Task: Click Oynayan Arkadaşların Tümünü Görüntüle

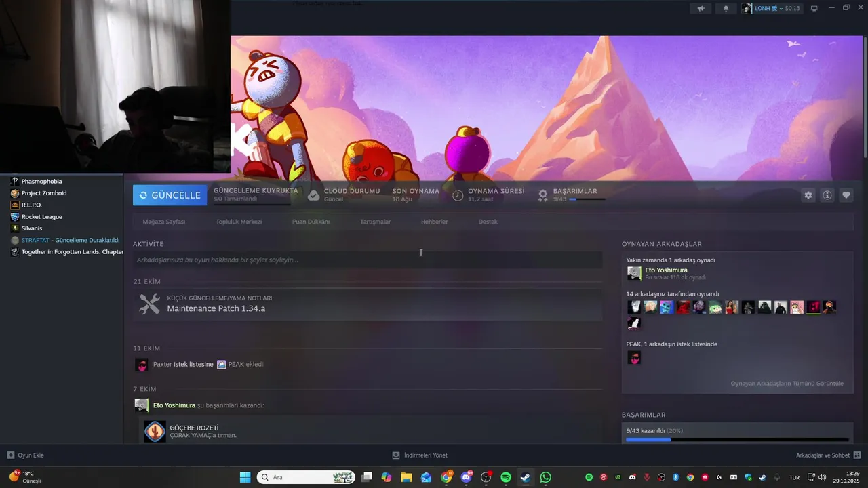Action: click(787, 384)
